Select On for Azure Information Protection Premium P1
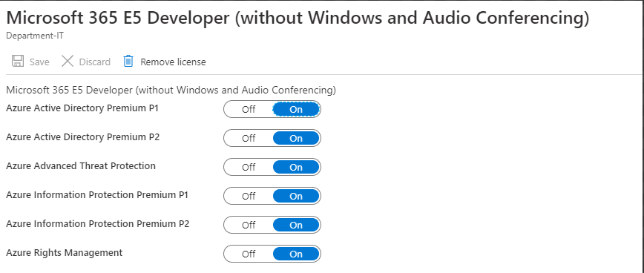This screenshot has width=644, height=273. point(296,197)
